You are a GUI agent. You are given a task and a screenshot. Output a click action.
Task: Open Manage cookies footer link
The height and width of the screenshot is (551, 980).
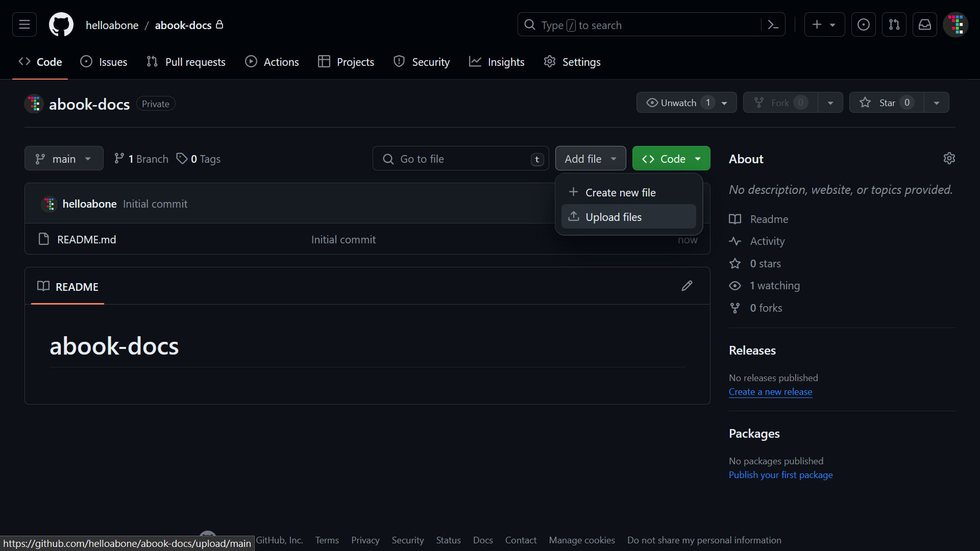coord(581,540)
